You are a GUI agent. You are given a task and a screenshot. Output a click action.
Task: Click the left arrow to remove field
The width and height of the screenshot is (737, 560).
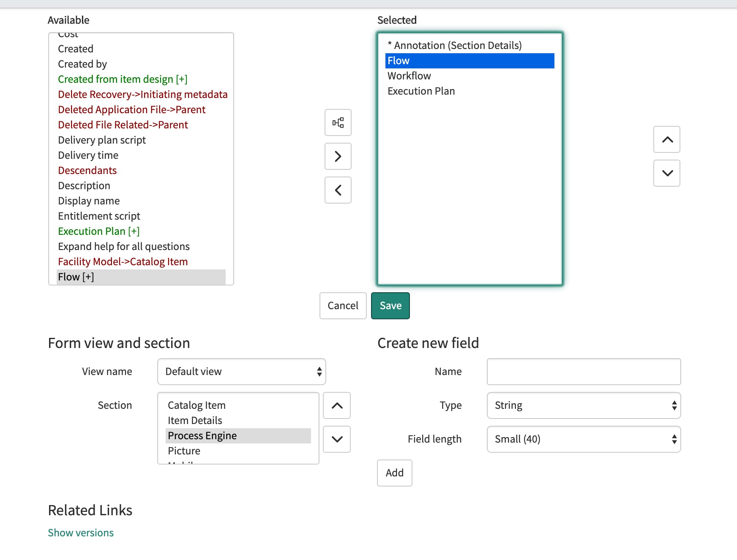(338, 190)
